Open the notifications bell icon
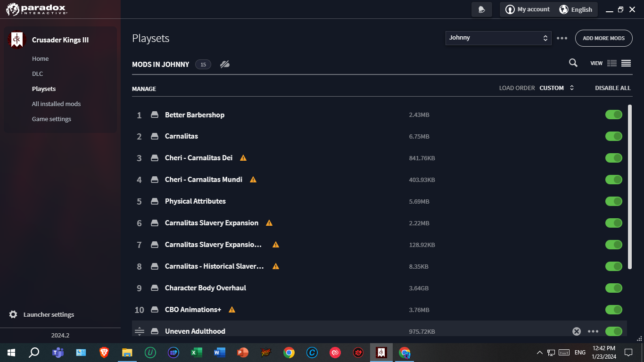644x362 pixels. (x=482, y=9)
